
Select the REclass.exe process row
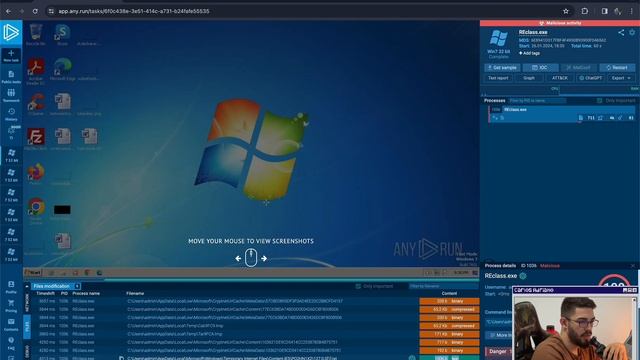(x=562, y=113)
